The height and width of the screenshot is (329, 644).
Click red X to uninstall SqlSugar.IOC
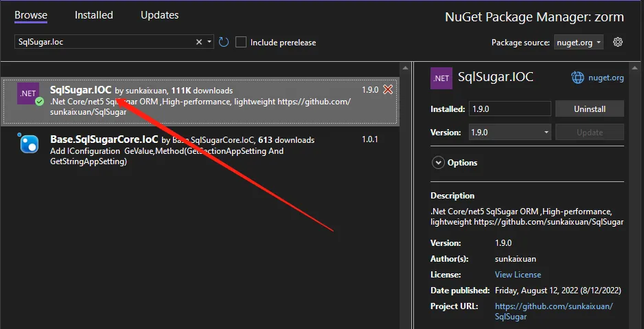click(x=388, y=89)
